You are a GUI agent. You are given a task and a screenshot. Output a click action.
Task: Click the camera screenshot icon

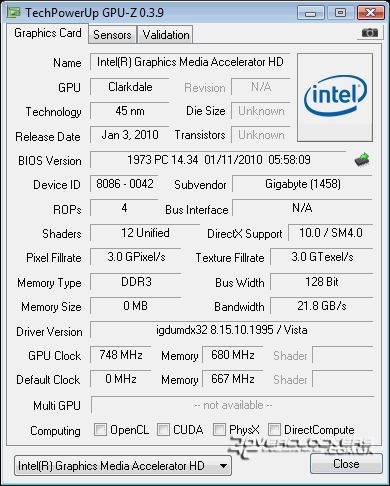(x=369, y=33)
